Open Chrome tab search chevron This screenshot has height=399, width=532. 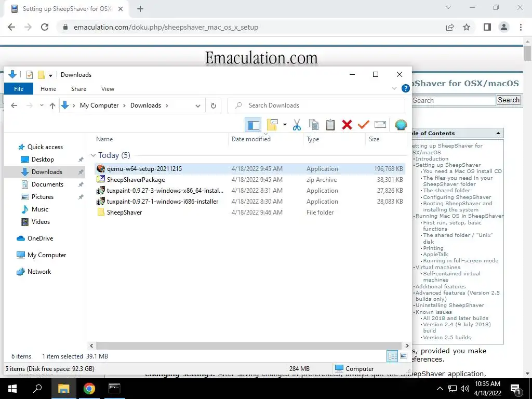(448, 7)
